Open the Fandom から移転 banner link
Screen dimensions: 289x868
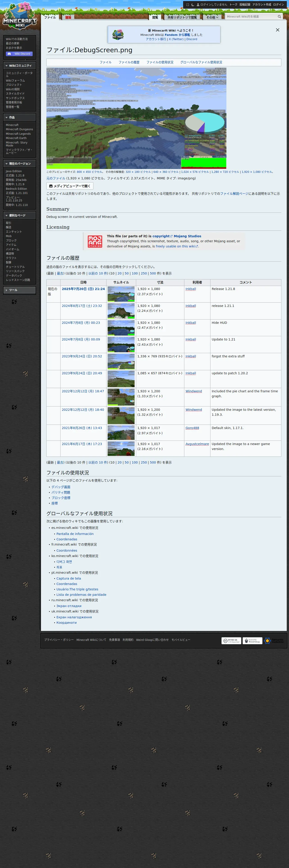pyautogui.click(x=177, y=35)
